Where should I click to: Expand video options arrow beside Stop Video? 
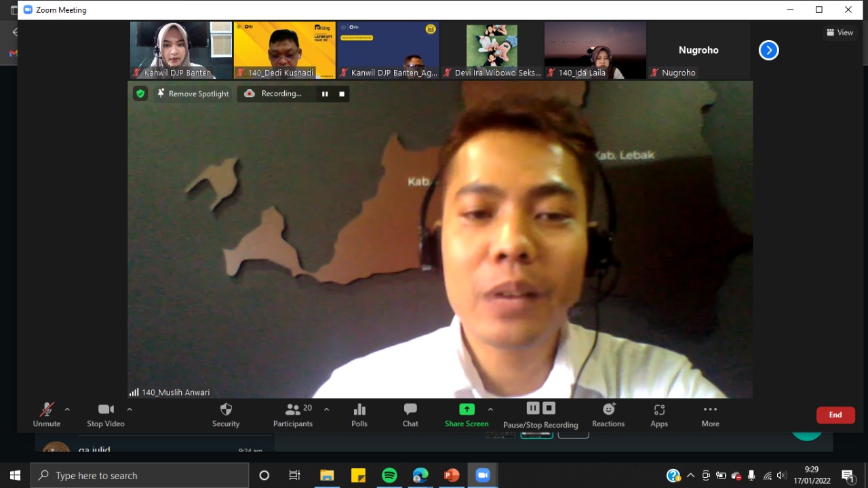pos(130,409)
